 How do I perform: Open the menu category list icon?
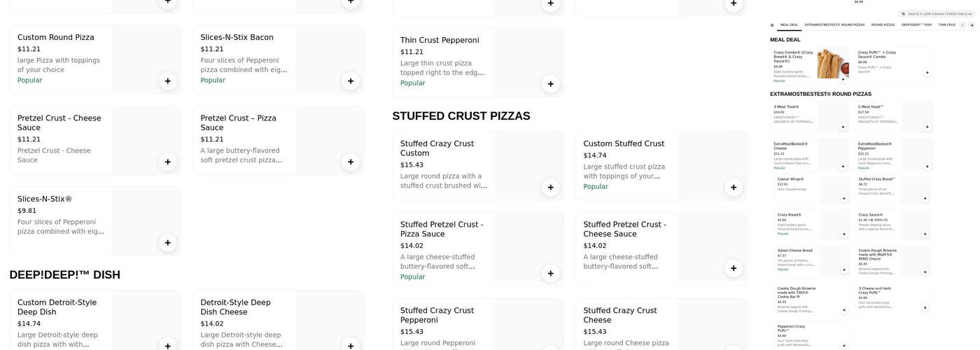tap(772, 25)
